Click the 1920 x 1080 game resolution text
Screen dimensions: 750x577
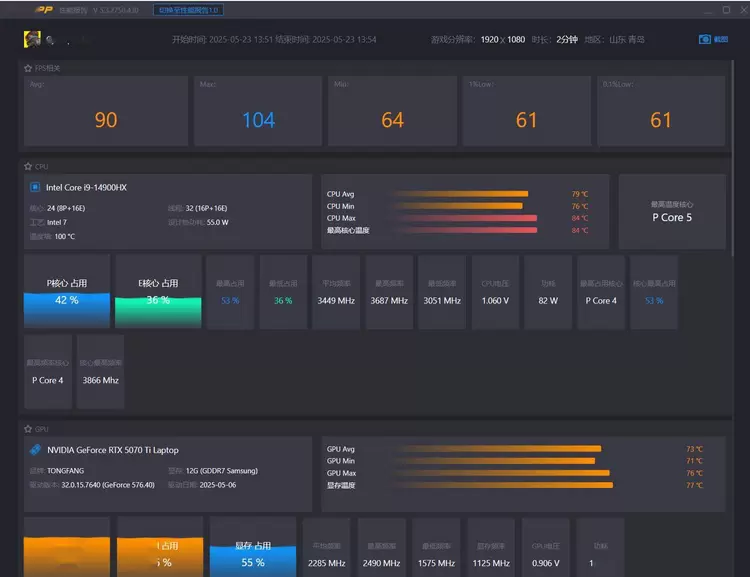504,40
